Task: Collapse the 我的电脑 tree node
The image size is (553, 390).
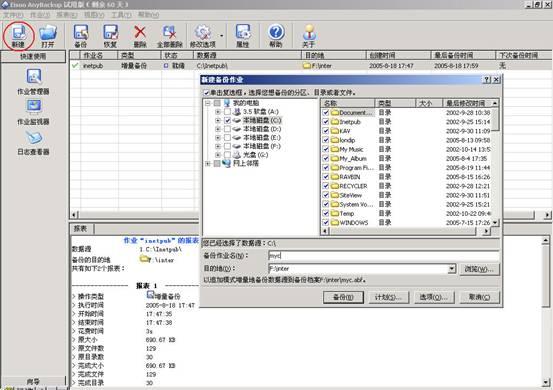Action: click(208, 103)
